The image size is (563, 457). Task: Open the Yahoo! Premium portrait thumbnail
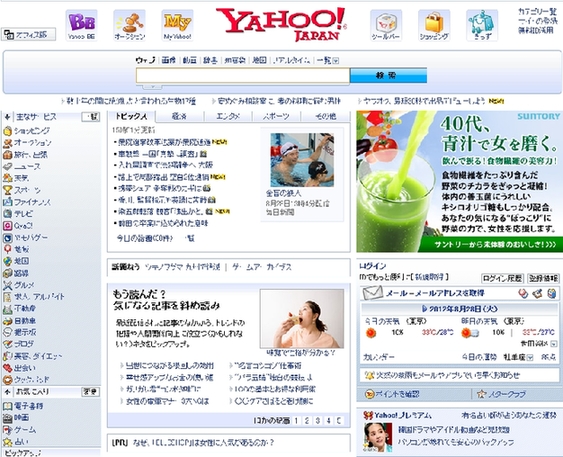pos(378,437)
